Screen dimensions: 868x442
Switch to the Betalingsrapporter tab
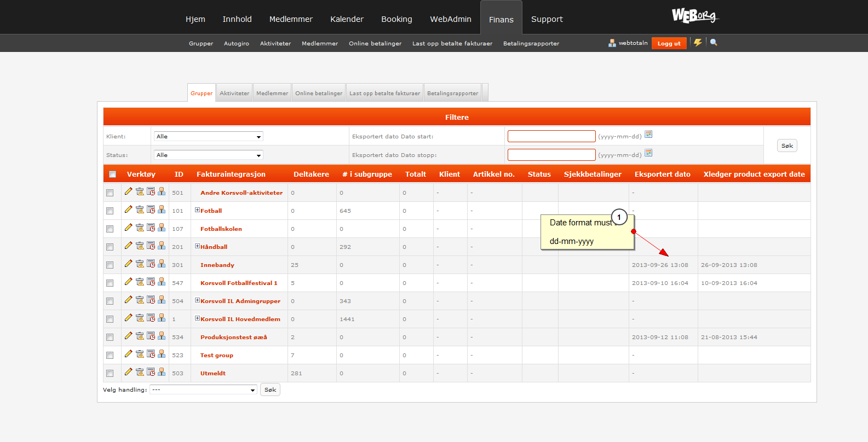click(x=452, y=94)
